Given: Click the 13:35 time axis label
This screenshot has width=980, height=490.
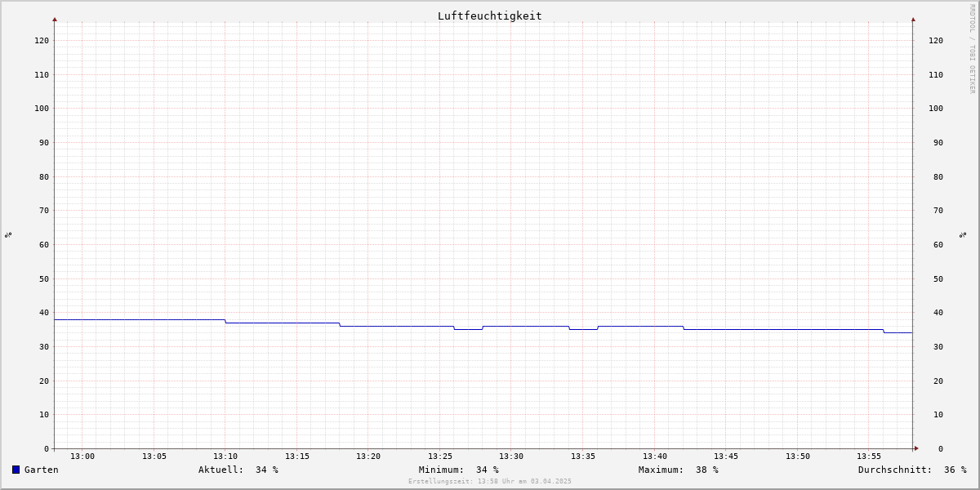Looking at the screenshot, I should pos(583,456).
